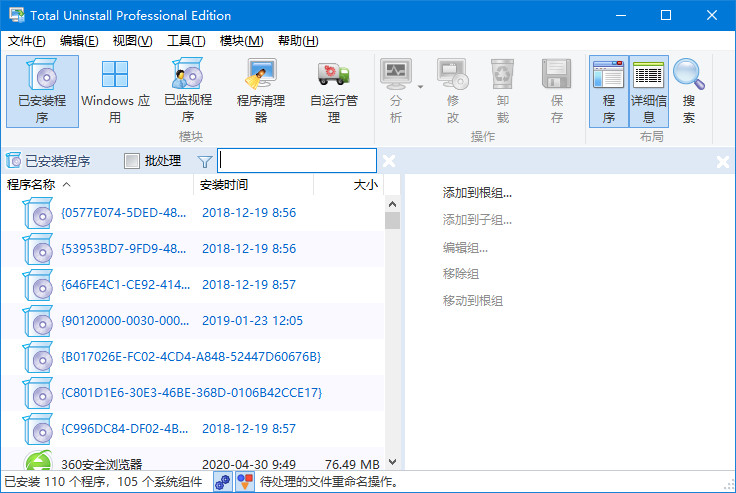Open the 已监视程序 module
736x493 pixels.
click(188, 92)
